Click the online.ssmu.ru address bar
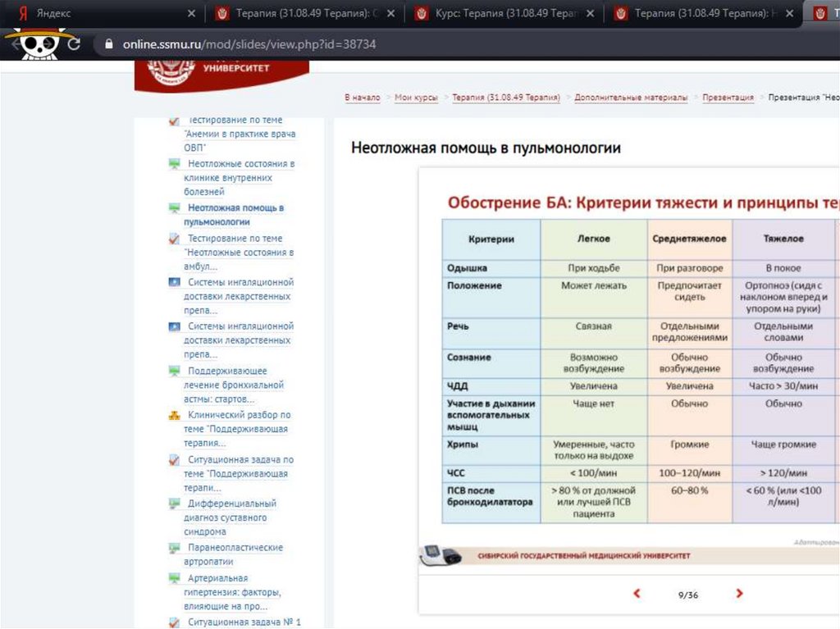840x629 pixels. [x=249, y=44]
